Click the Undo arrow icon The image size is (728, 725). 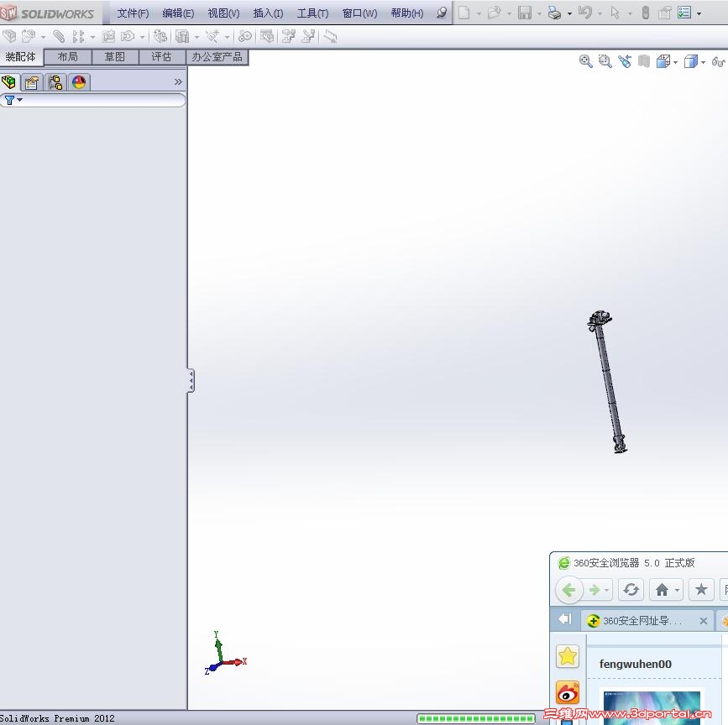point(584,13)
